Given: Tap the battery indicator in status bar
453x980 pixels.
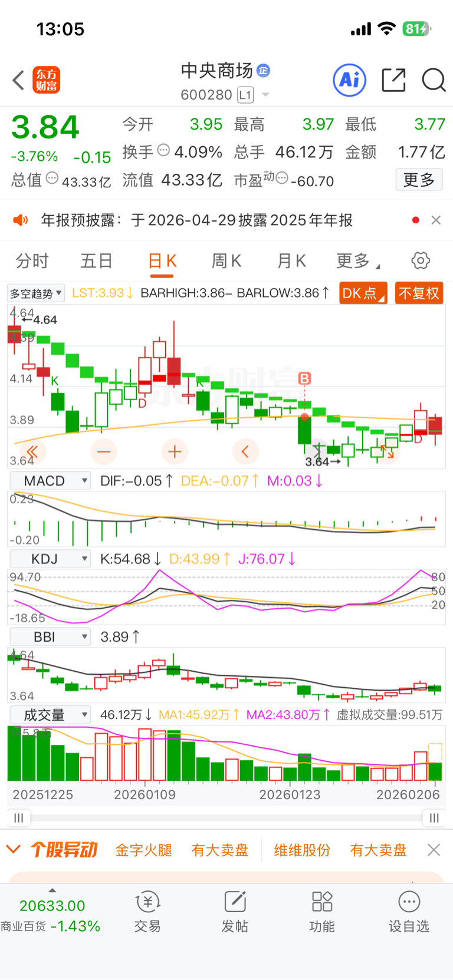Looking at the screenshot, I should tap(417, 29).
